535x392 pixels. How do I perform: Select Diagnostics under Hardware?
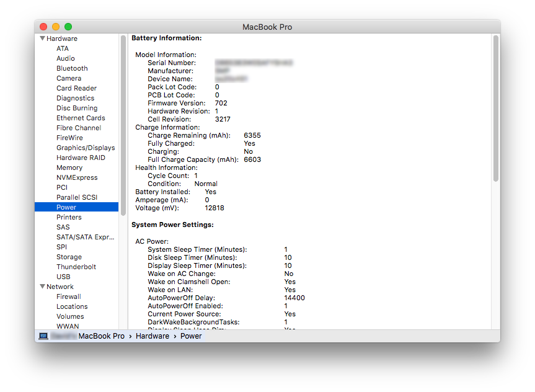(75, 98)
